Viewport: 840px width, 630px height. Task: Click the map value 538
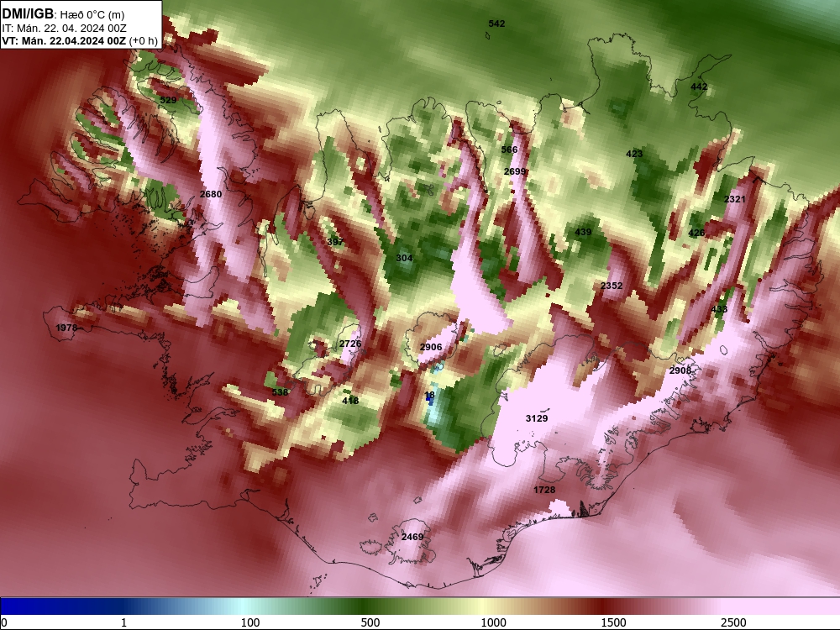pos(281,392)
